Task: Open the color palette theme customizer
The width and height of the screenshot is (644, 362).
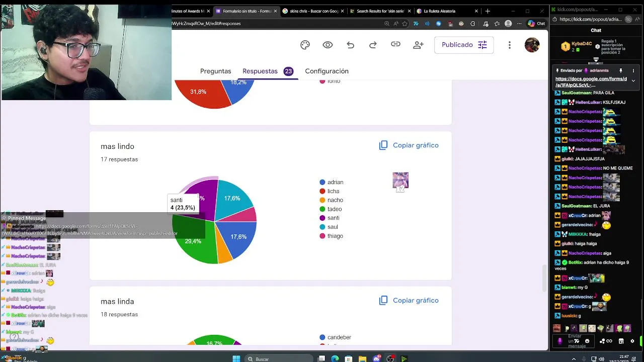Action: [305, 45]
